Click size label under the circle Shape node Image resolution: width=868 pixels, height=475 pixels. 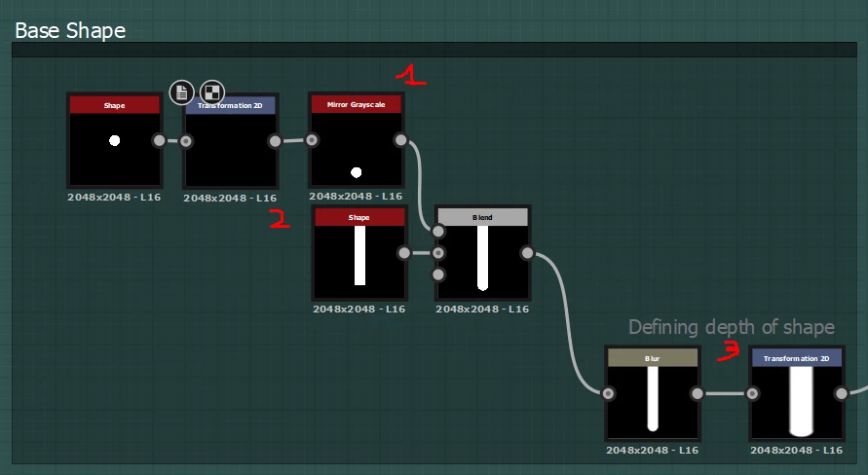point(114,197)
